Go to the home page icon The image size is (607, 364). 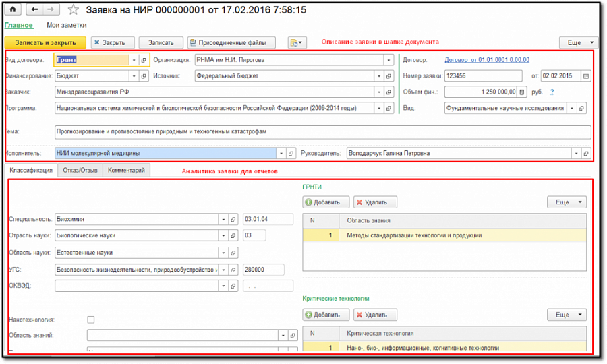[13, 9]
